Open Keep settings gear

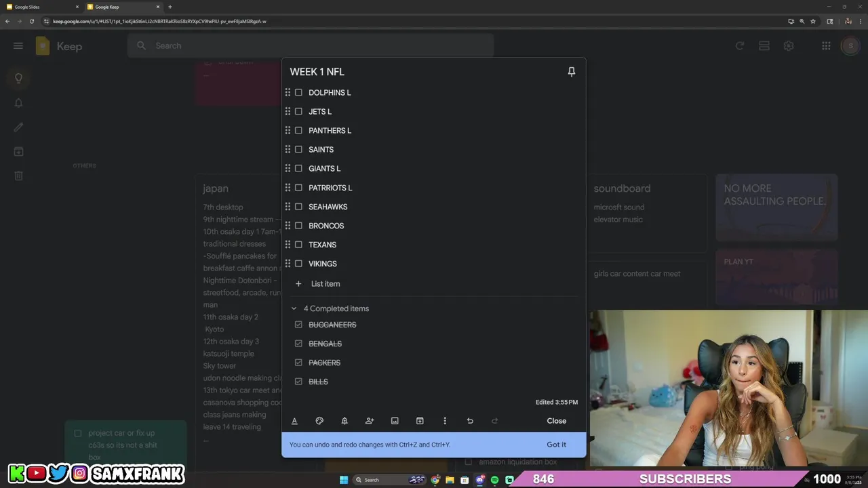789,45
